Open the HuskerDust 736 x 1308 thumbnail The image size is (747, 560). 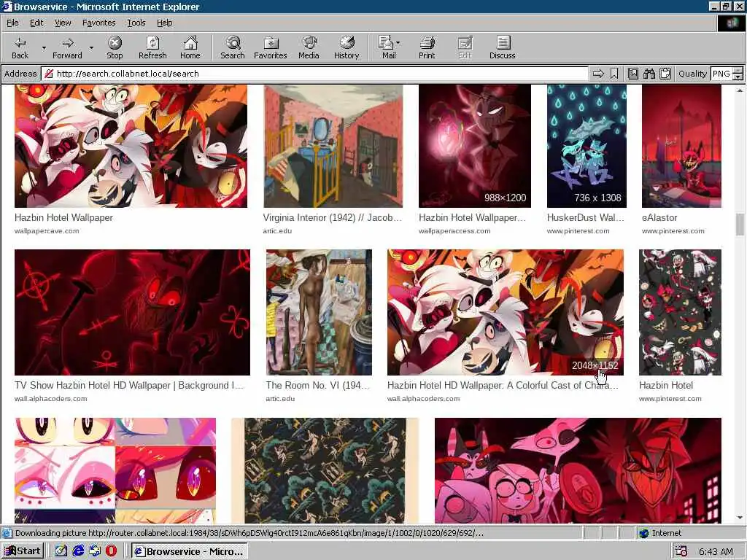pos(587,146)
